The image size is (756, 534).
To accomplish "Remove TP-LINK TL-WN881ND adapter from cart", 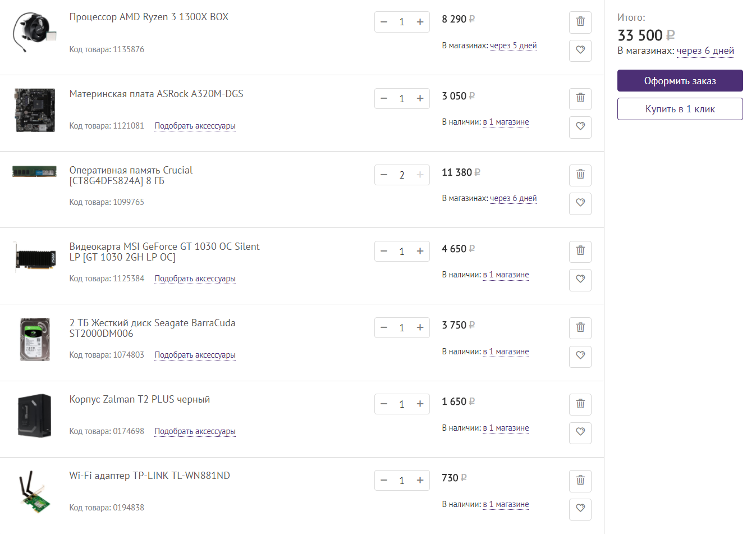I will point(580,481).
